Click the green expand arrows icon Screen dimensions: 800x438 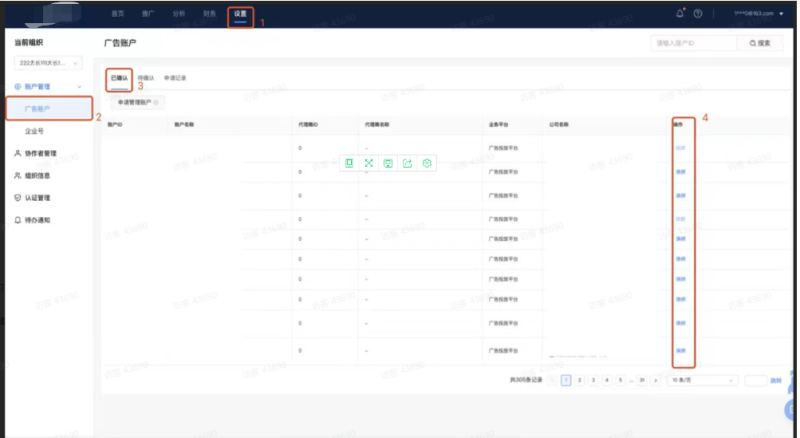[368, 162]
